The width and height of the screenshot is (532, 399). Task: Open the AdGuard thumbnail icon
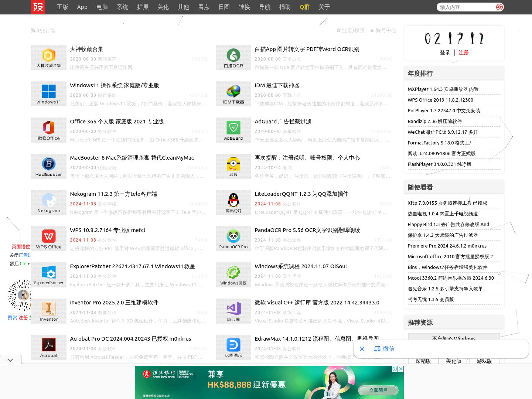coord(233,130)
